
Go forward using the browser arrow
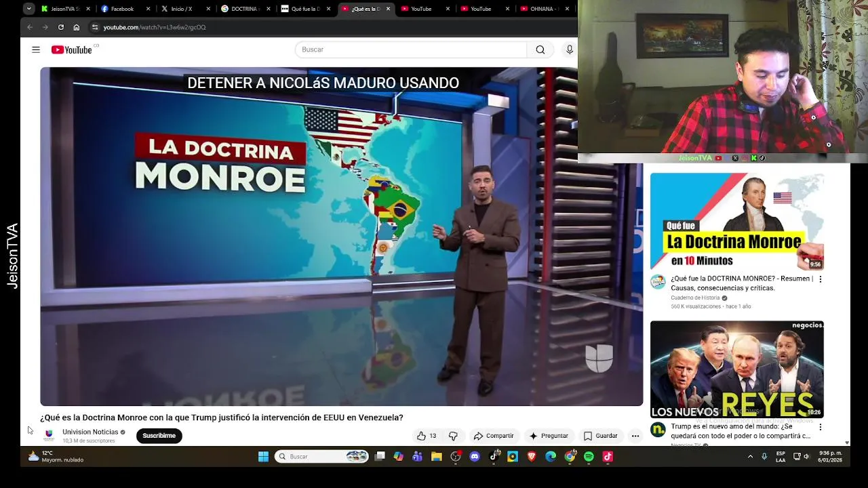[x=45, y=27]
